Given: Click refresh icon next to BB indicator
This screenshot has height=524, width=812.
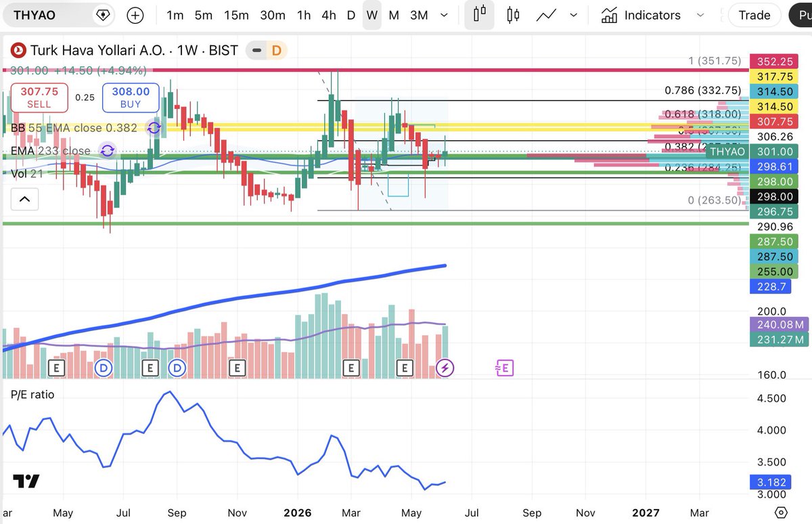Looking at the screenshot, I should [154, 128].
